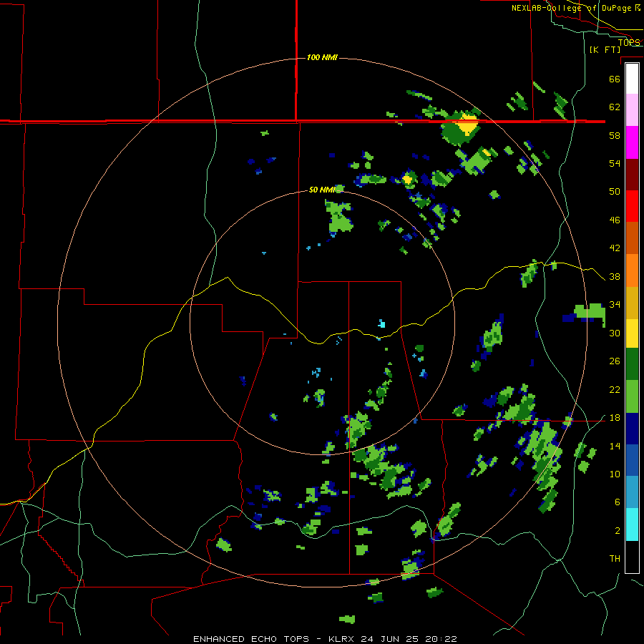This screenshot has height=644, width=644.
Task: Click the 58 legend value
Action: [615, 135]
